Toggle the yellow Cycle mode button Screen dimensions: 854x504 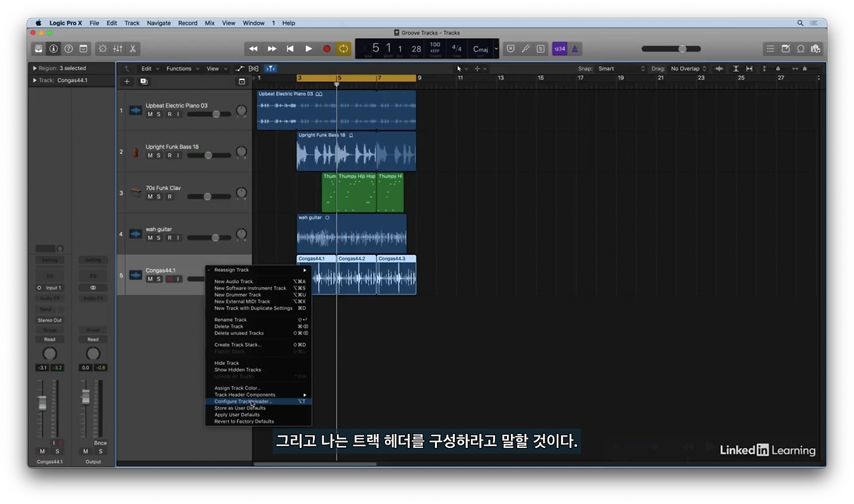coord(344,49)
